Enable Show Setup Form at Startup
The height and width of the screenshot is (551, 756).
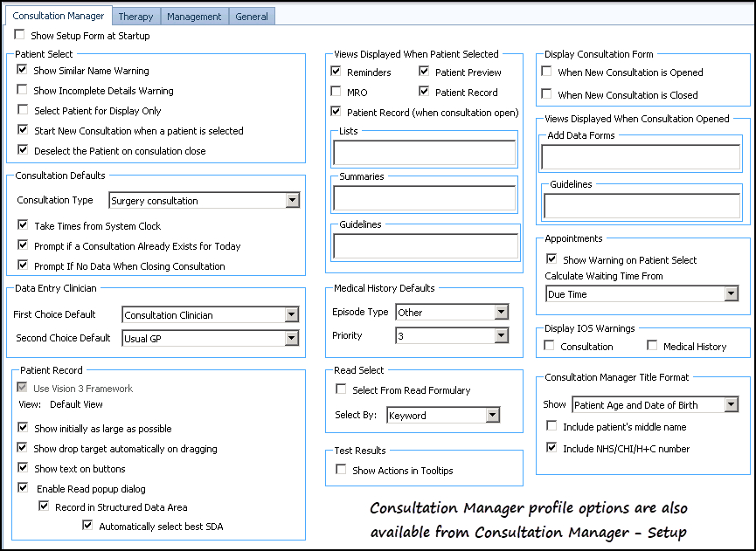pos(20,36)
